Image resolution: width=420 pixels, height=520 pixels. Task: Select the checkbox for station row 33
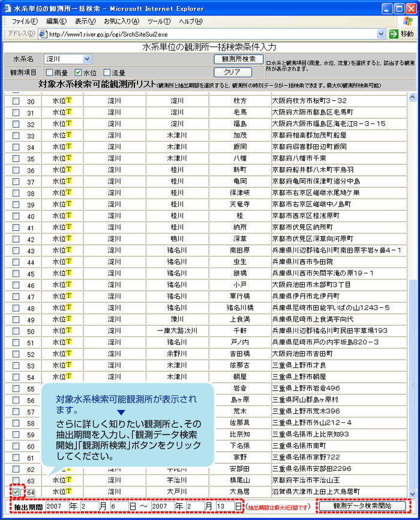tap(16, 136)
